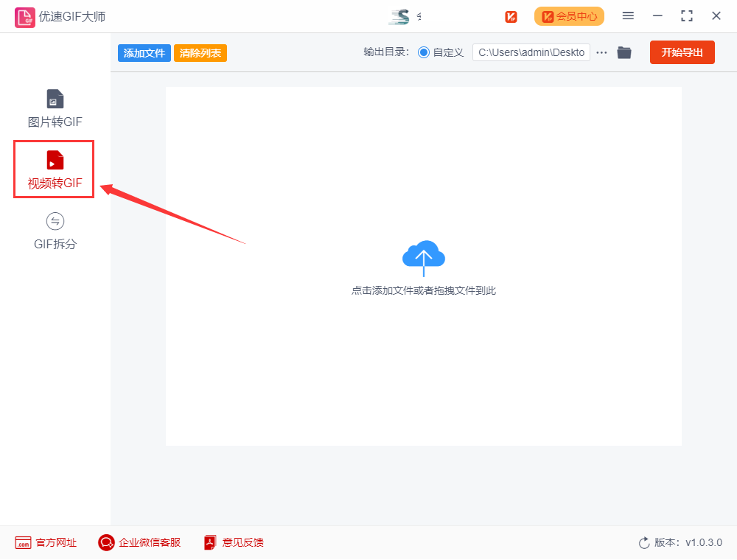Open the output folder via folder icon
The height and width of the screenshot is (560, 737).
624,52
